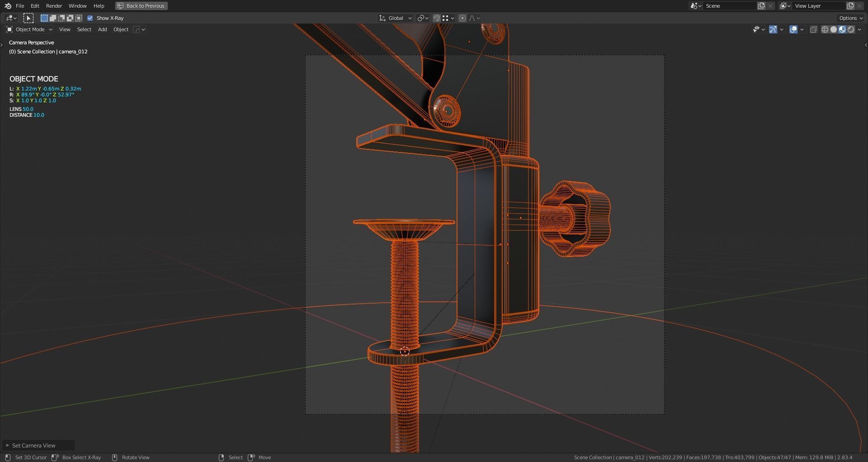The image size is (868, 462).
Task: Click the Camera Perspective label
Action: tap(31, 43)
